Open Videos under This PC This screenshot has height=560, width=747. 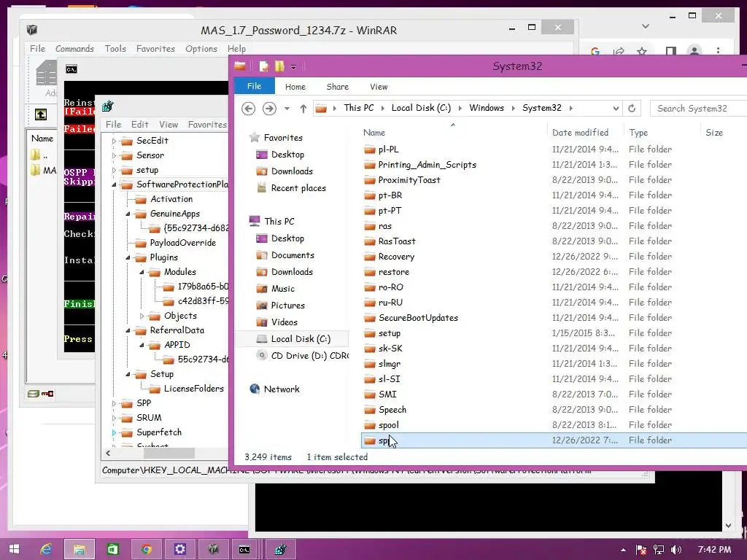[x=284, y=322]
